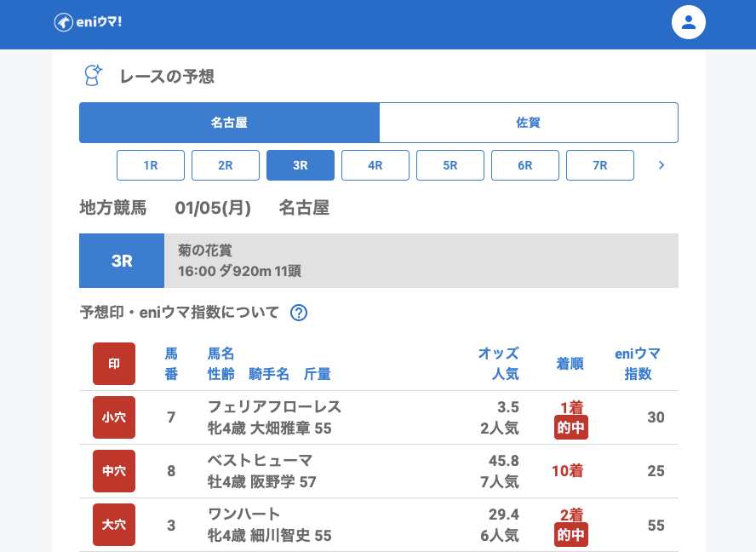Select race 5R
Screen dimensions: 756x552
tap(450, 165)
